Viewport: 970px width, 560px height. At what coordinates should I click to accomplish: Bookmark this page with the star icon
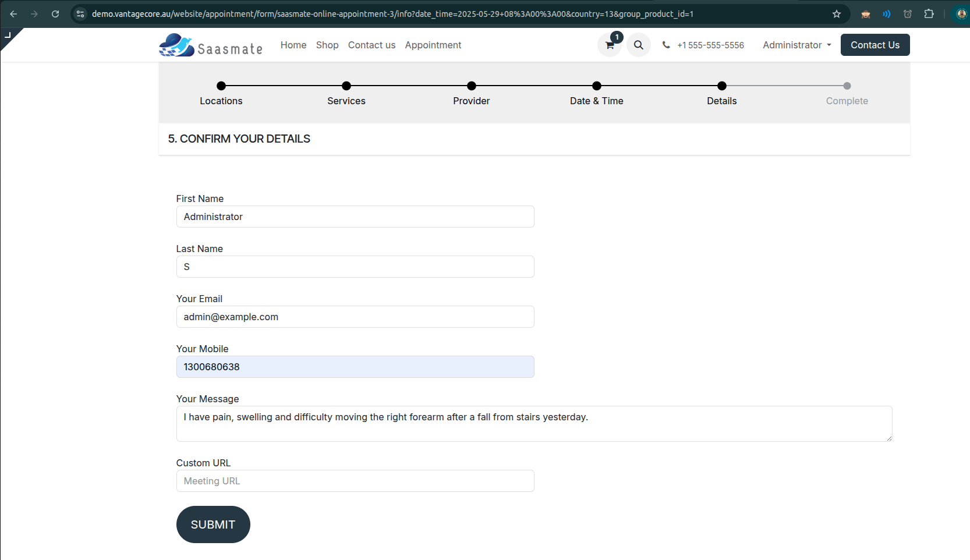coord(836,14)
